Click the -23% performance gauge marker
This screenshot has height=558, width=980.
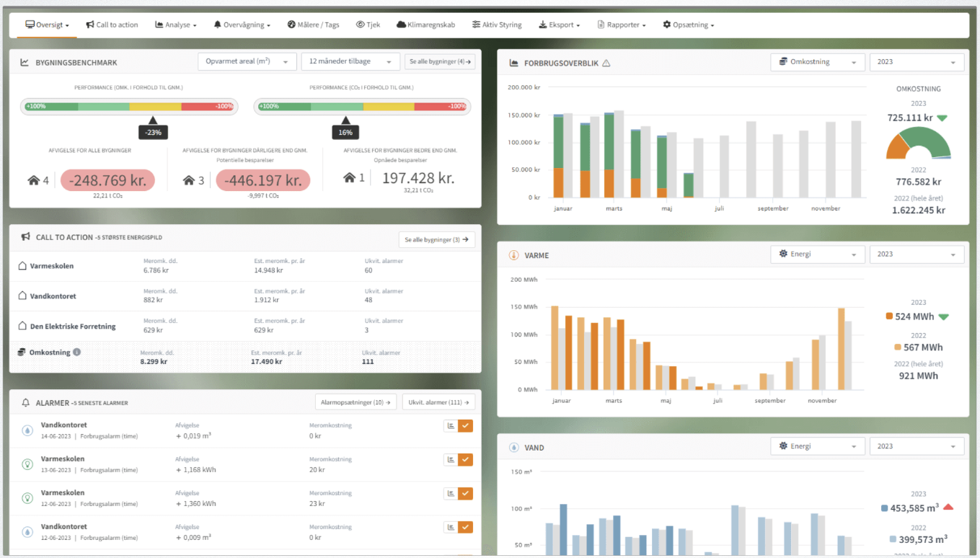click(x=153, y=132)
